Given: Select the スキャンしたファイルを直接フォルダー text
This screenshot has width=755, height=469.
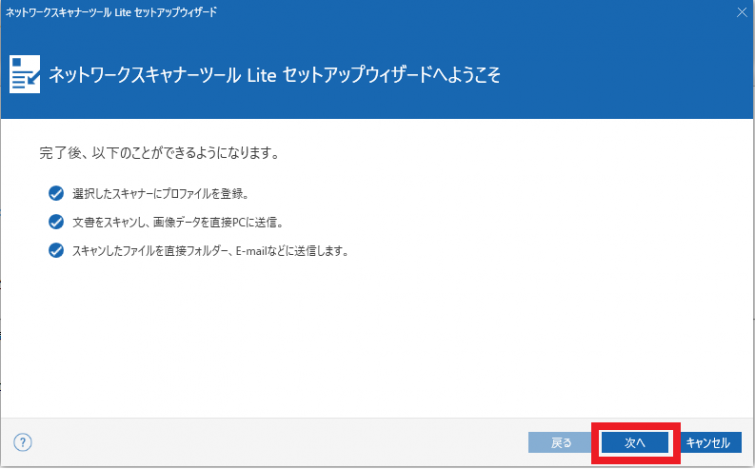Looking at the screenshot, I should (x=150, y=251).
